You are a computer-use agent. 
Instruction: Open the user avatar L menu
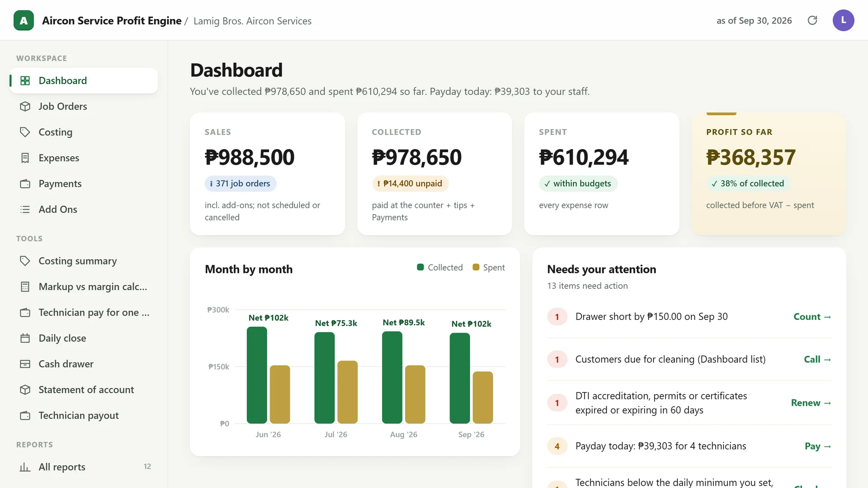click(x=843, y=20)
